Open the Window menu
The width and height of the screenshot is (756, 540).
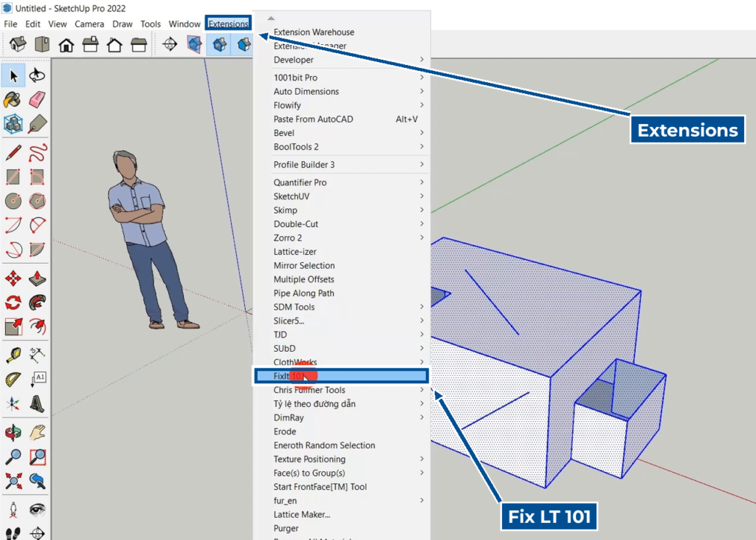point(184,24)
